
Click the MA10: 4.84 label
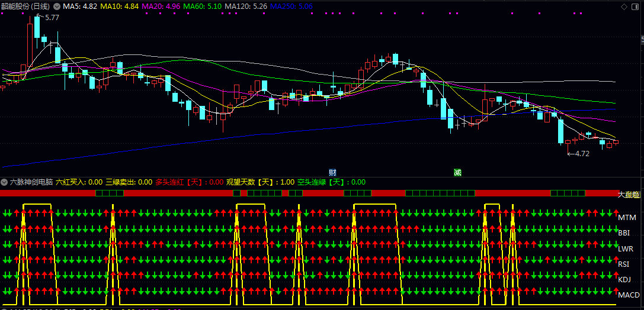[120, 7]
